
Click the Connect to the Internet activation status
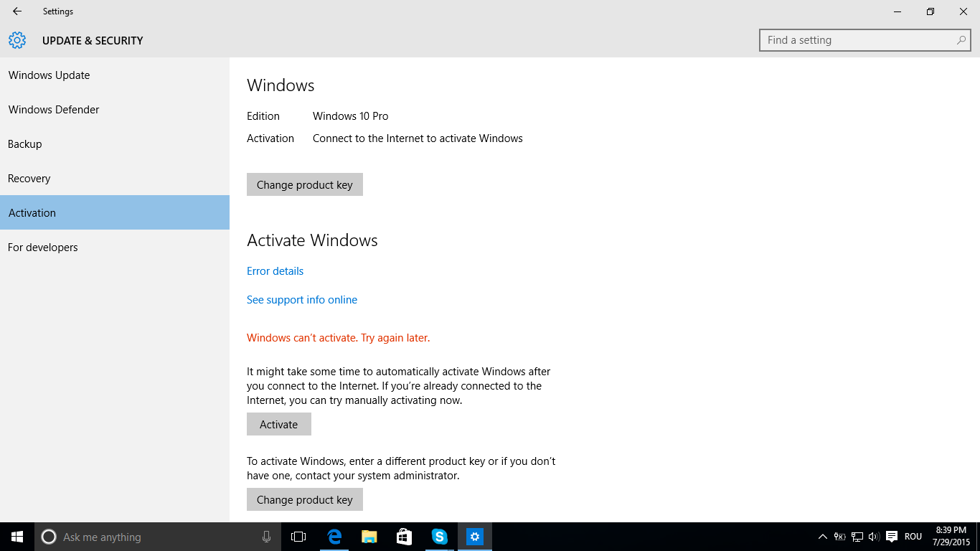pos(418,138)
